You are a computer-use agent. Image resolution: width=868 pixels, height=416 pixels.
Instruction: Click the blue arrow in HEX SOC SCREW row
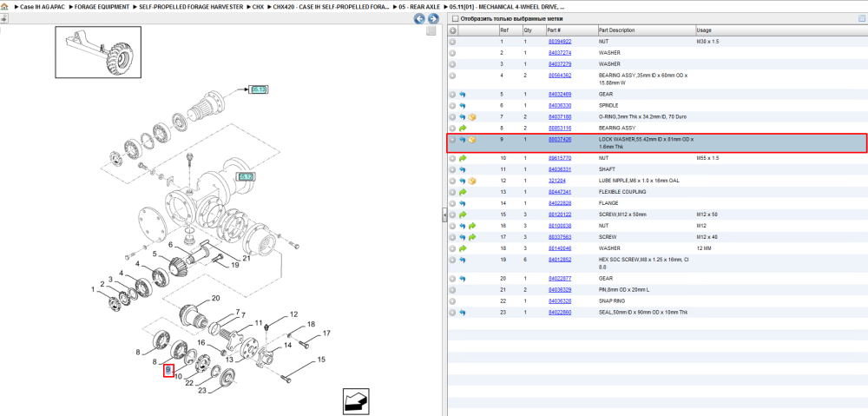pyautogui.click(x=463, y=260)
